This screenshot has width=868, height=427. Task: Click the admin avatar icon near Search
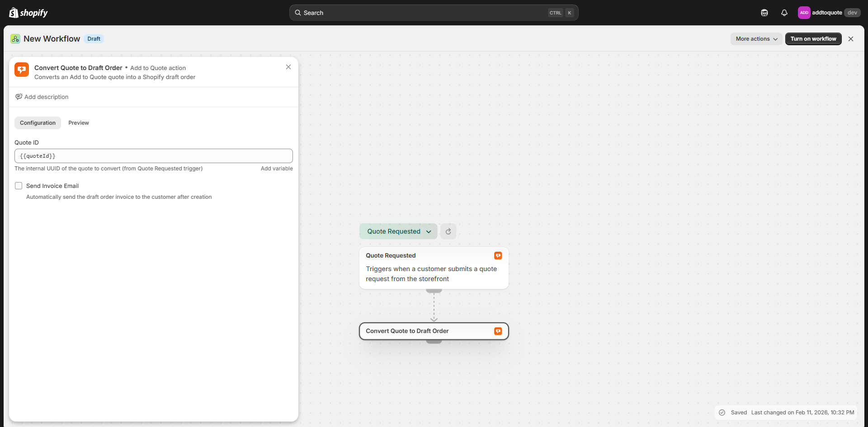[x=764, y=13]
